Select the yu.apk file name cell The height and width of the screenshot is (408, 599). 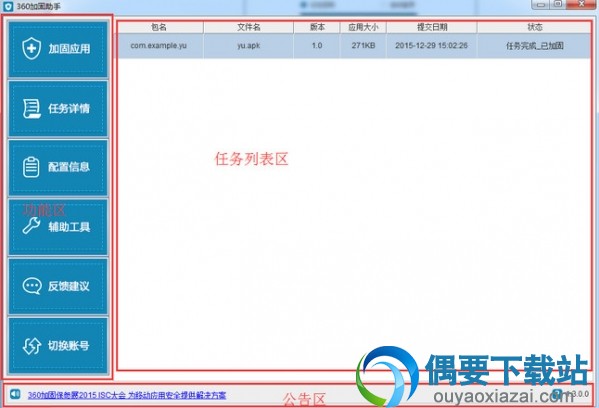[249, 46]
